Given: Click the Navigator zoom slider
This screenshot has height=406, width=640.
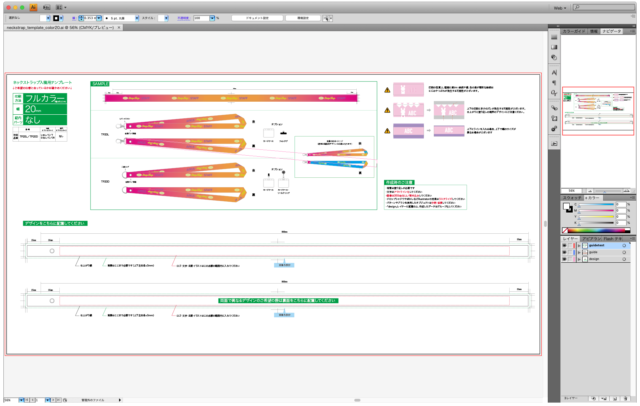Looking at the screenshot, I should [x=607, y=191].
